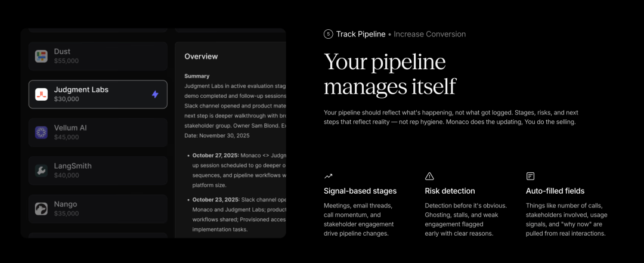Click the Judgment Labs logo icon

tap(41, 94)
